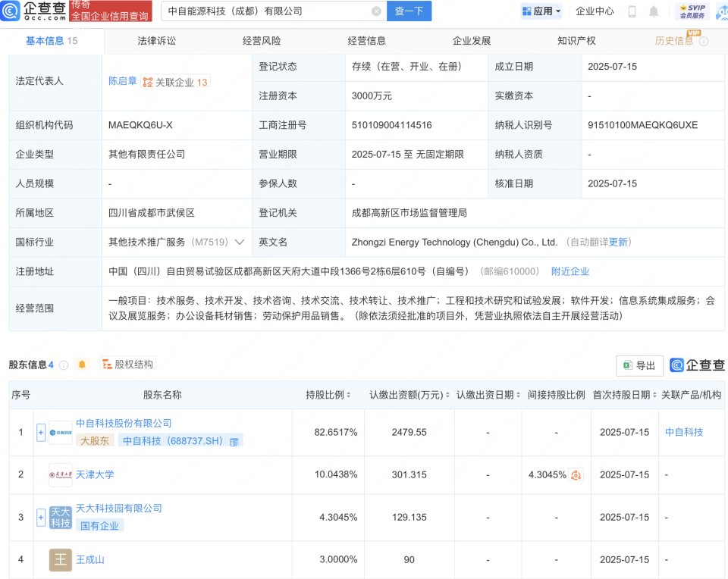The height and width of the screenshot is (579, 728).
Task: Open indirect shareholding chart icon for 天津大学
Action: pyautogui.click(x=576, y=474)
